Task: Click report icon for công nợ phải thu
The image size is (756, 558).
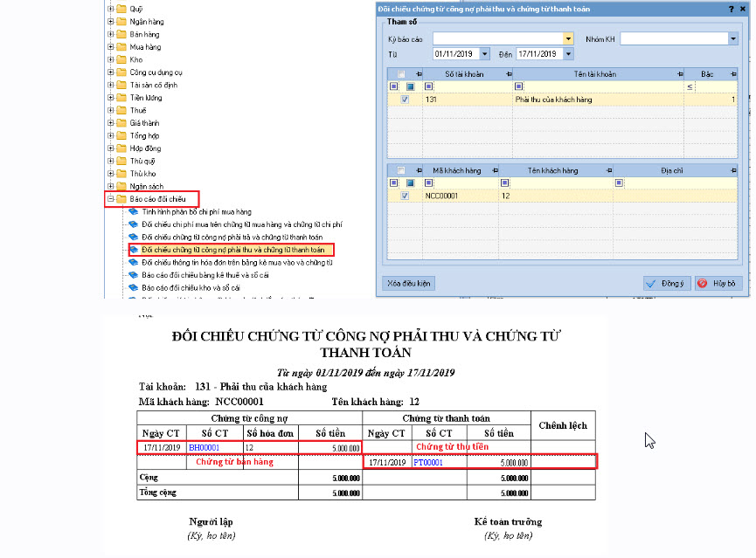Action: point(134,250)
